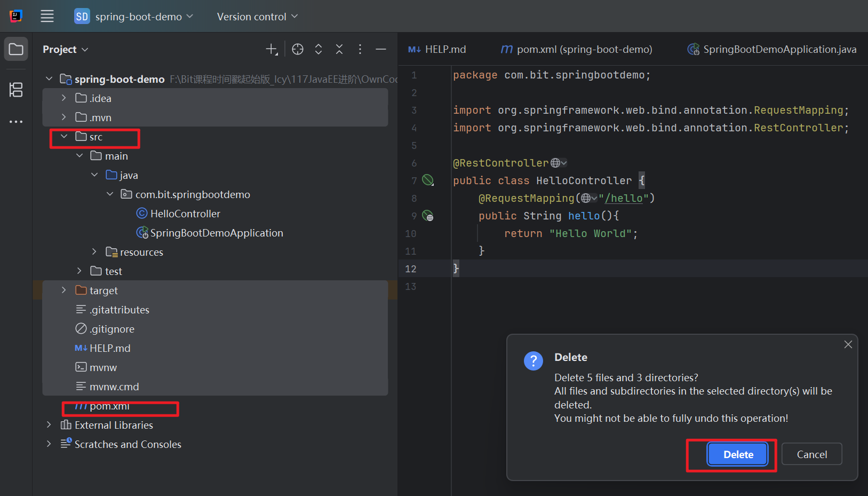The image size is (868, 496).
Task: Click the Collapse All icon in Project panel
Action: 339,49
